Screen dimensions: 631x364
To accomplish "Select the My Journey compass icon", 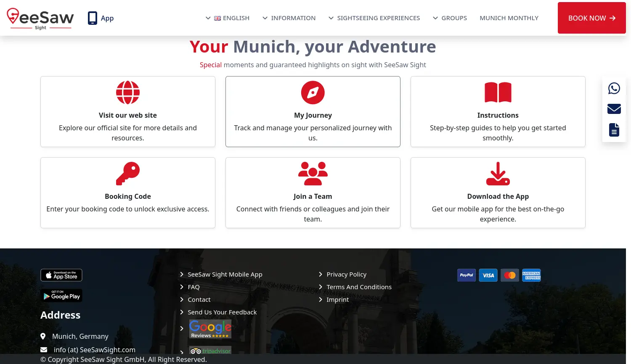I will click(x=313, y=92).
